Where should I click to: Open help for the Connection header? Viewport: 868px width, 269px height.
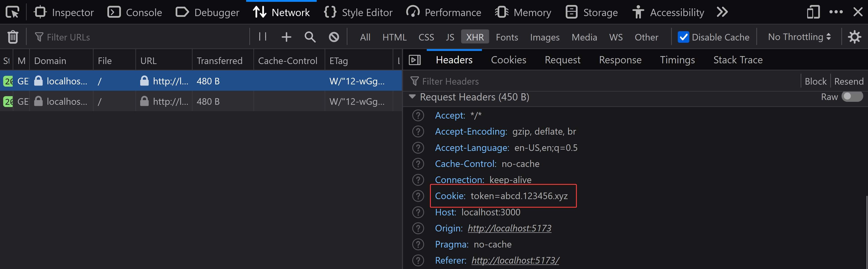coord(418,180)
